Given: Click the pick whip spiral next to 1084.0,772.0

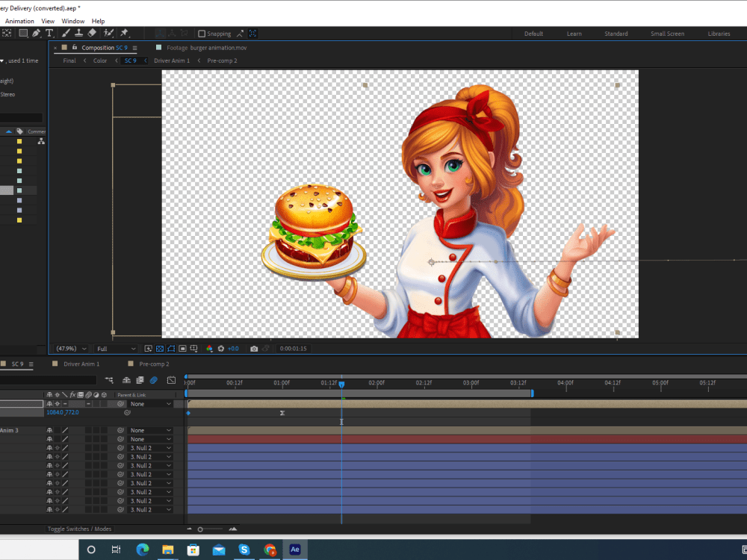Looking at the screenshot, I should (127, 412).
